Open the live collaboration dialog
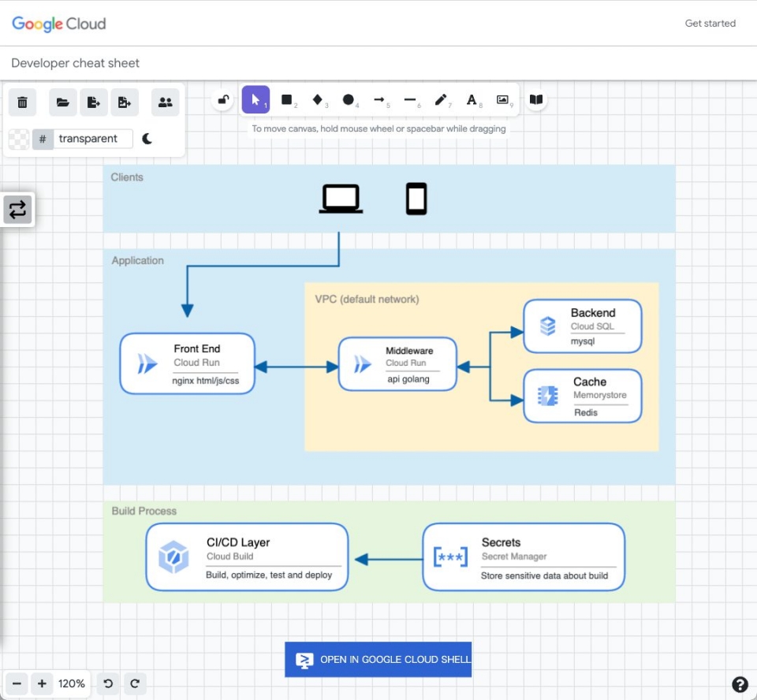 [x=165, y=102]
